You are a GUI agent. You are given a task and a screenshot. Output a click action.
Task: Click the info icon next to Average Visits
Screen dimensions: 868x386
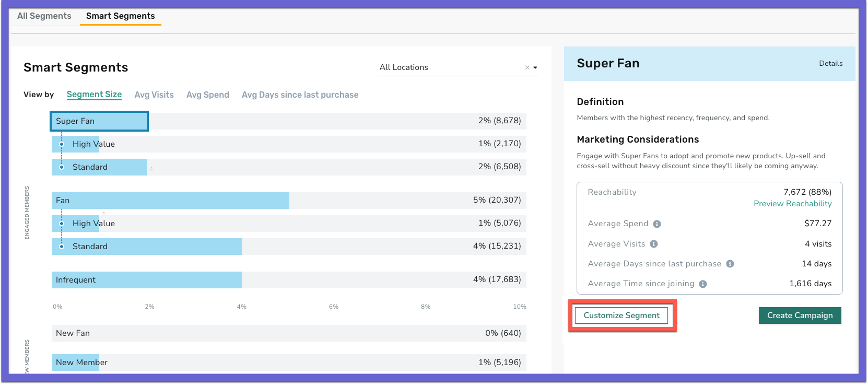pyautogui.click(x=654, y=244)
